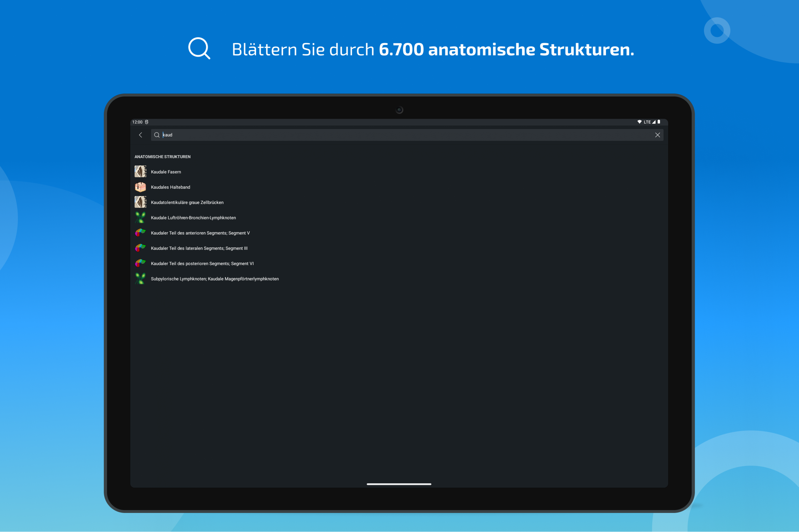Tap lymph node icon for 'Kaudale Luftröhren-Bronchien-Lymphknoten'
This screenshot has width=799, height=532.
pos(140,218)
